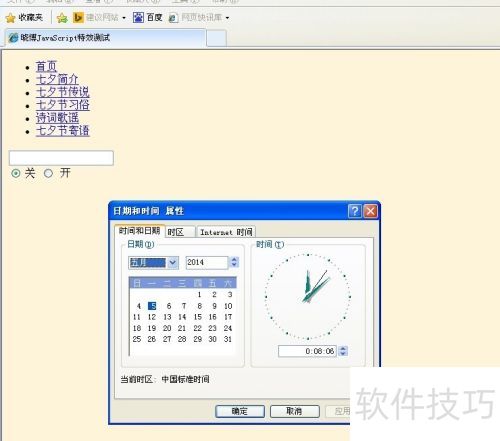
Task: Select day 1 in the calendar
Action: click(x=199, y=295)
